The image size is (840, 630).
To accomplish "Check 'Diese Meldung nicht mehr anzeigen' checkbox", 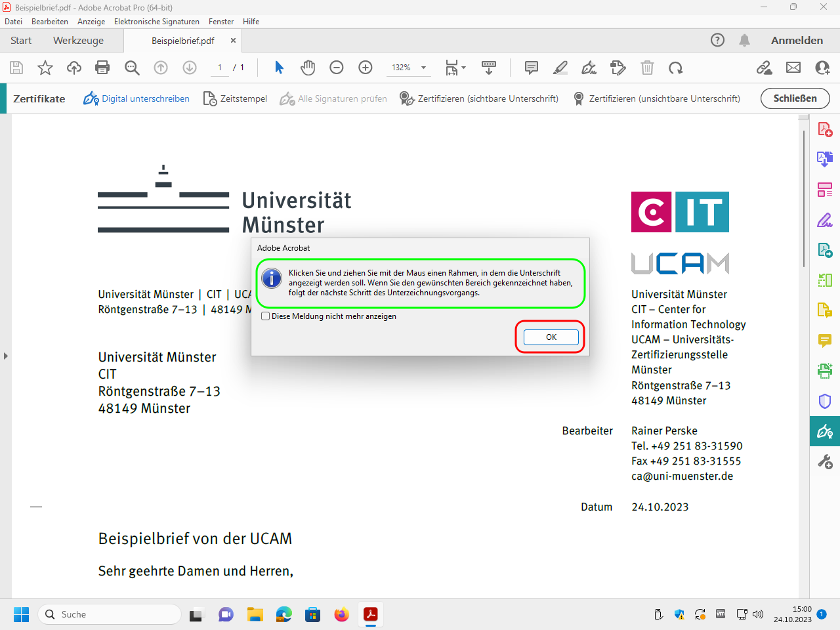I will [266, 316].
